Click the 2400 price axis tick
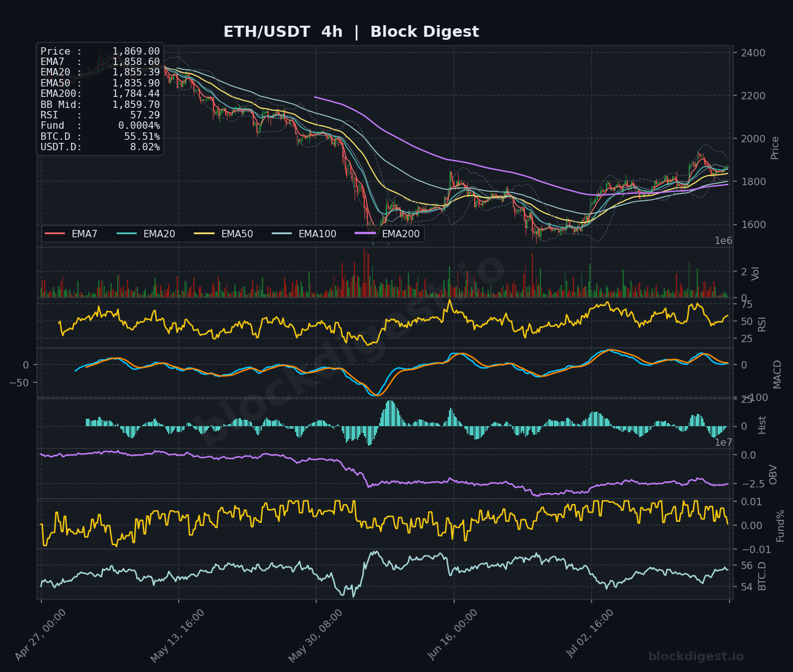Image resolution: width=793 pixels, height=672 pixels. tap(753, 53)
